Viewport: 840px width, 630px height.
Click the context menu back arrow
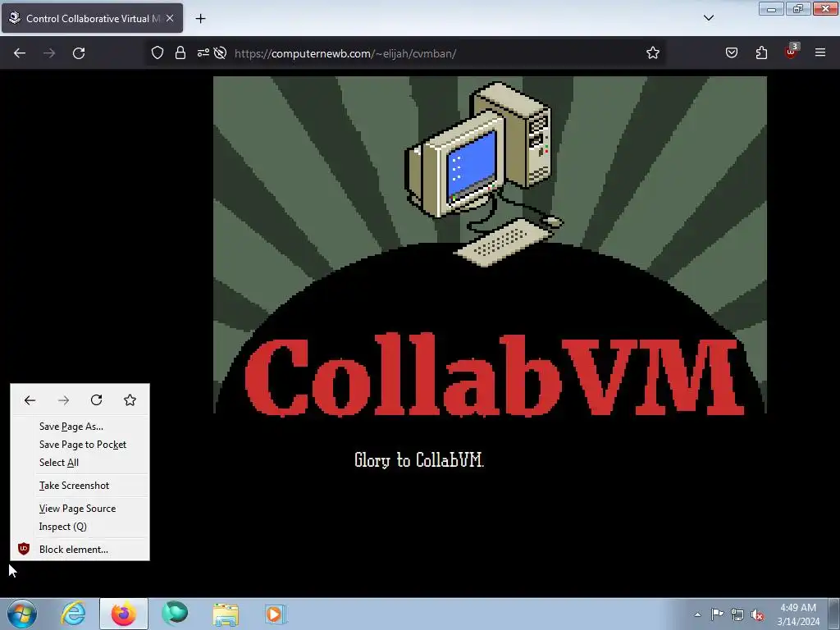[30, 400]
